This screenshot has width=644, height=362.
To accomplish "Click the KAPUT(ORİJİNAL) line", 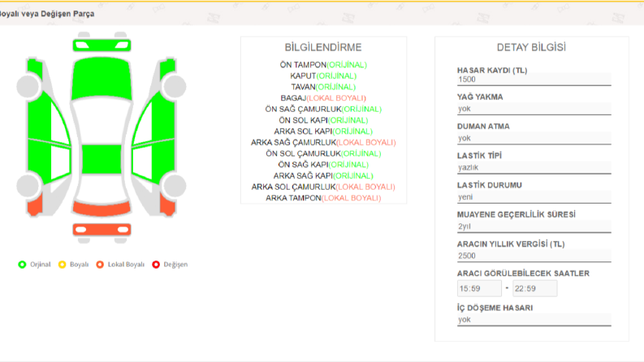I will pyautogui.click(x=323, y=76).
